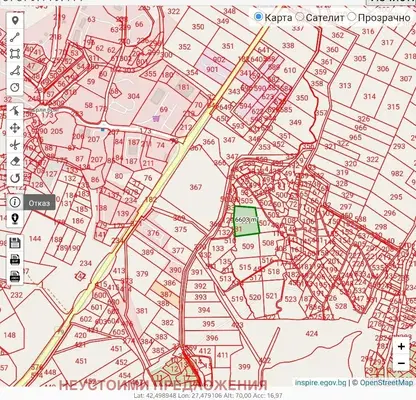Select the place marker point tool
Screen dimensions: 416x400
pos(15,21)
